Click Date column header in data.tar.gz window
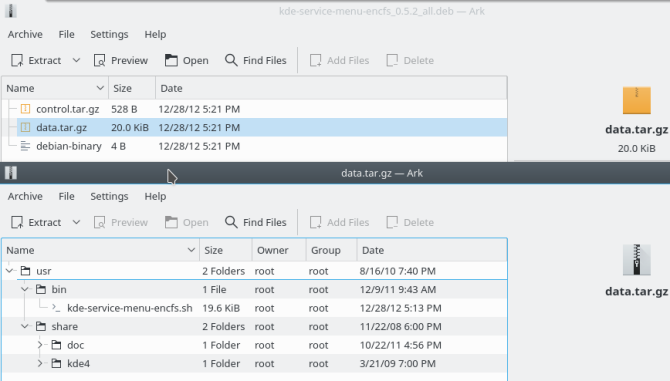Viewport: 670px width, 381px height. 432,250
